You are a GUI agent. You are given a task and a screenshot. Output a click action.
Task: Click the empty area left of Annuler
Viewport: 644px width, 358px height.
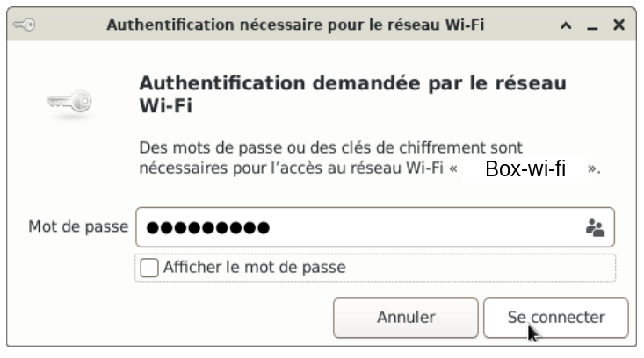coord(172,318)
